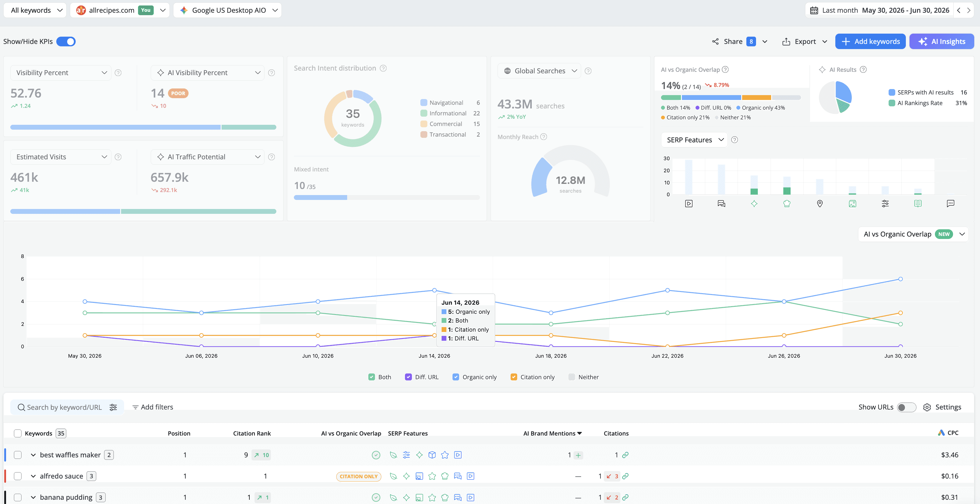Expand the alfredo sauce keyword row
This screenshot has width=980, height=504.
[34, 476]
